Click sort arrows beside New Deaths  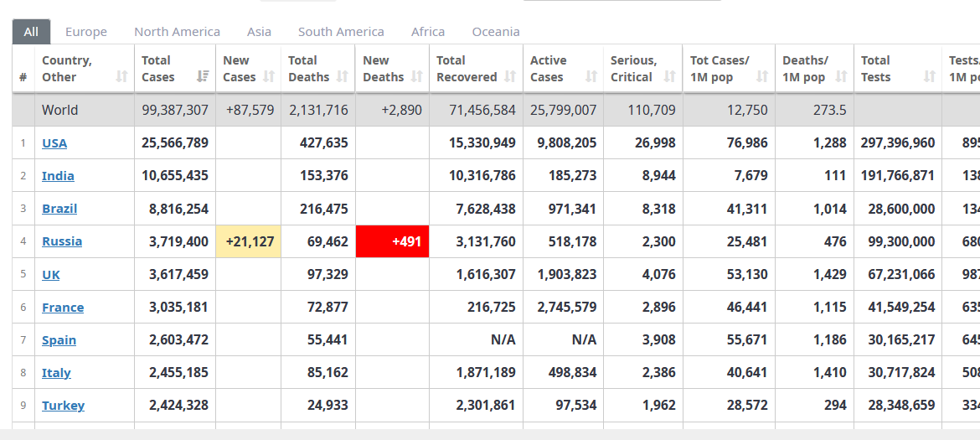click(417, 77)
